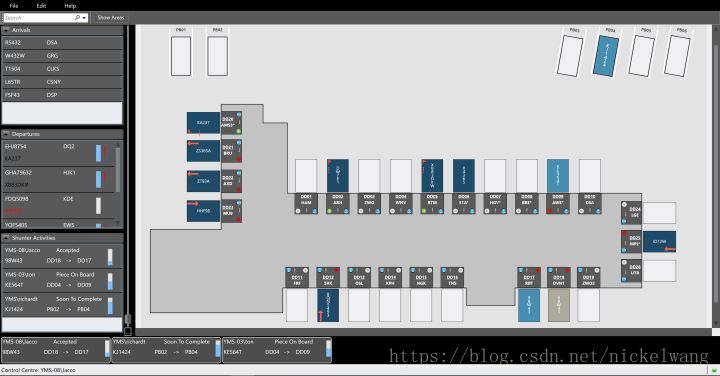The width and height of the screenshot is (720, 376).
Task: Collapse the Arrivals panel
Action: point(6,30)
